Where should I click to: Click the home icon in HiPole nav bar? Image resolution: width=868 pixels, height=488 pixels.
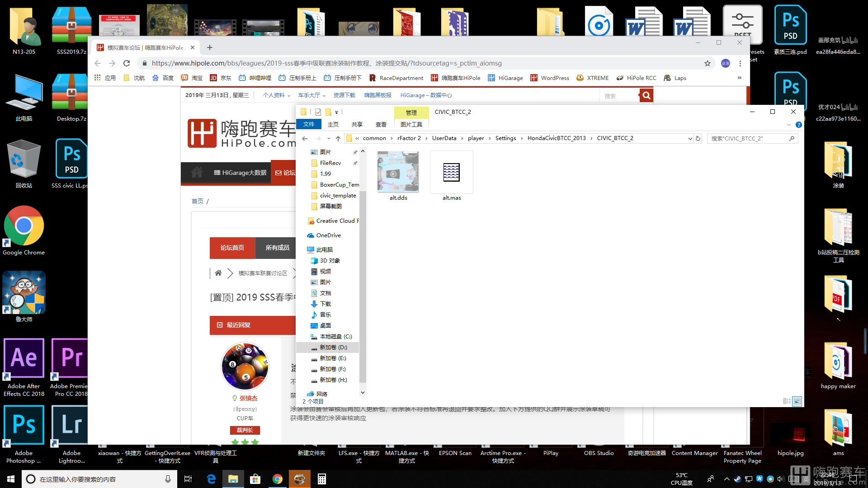pos(197,172)
